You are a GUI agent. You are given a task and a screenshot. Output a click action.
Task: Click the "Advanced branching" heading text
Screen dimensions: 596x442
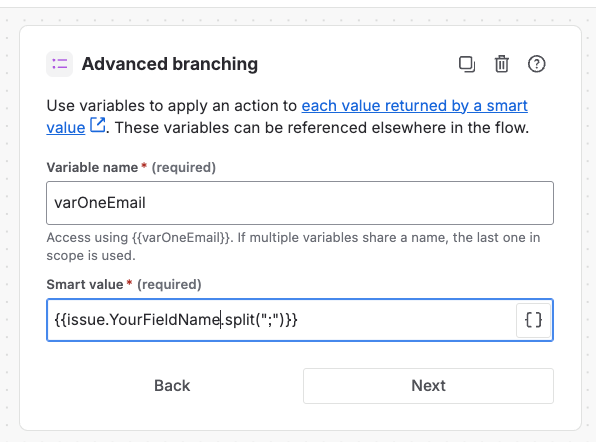pos(170,64)
